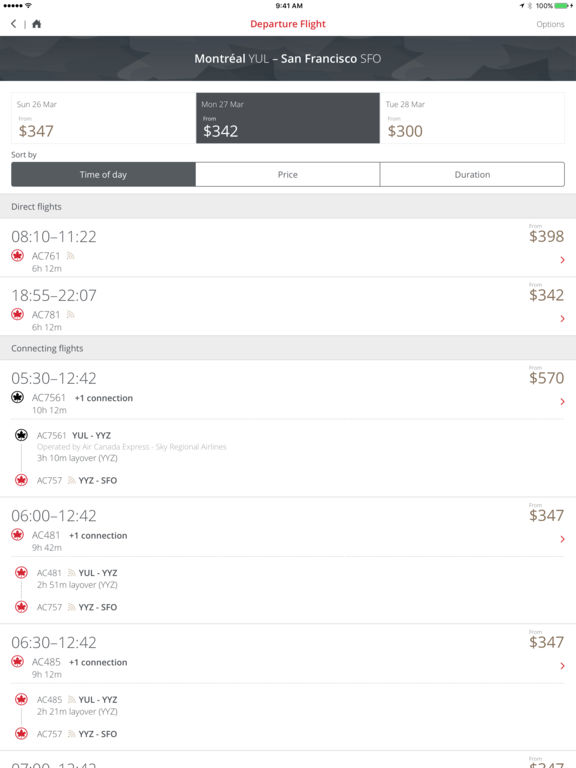The image size is (576, 768).
Task: Select the Tue 28 Mar date tab
Action: [472, 118]
